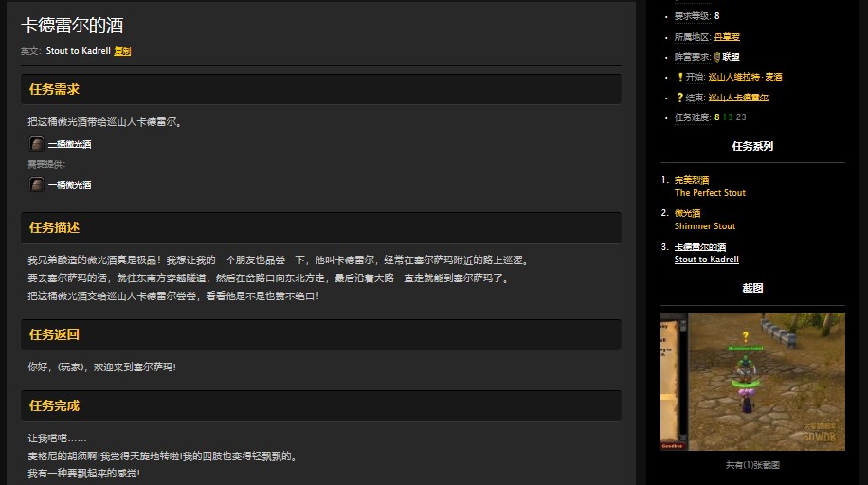
Task: Click the 复制 link beside Stout to Kadrell
Action: click(x=122, y=51)
